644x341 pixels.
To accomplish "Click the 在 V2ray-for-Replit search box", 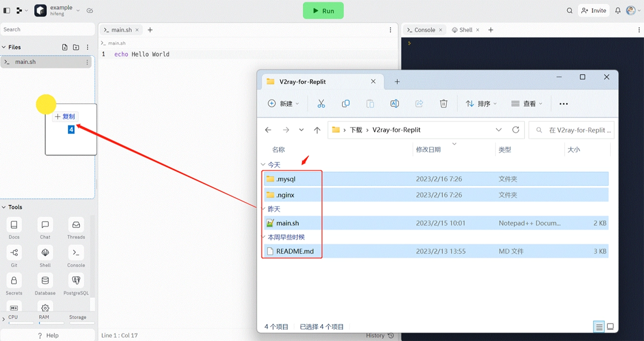I will [x=572, y=130].
